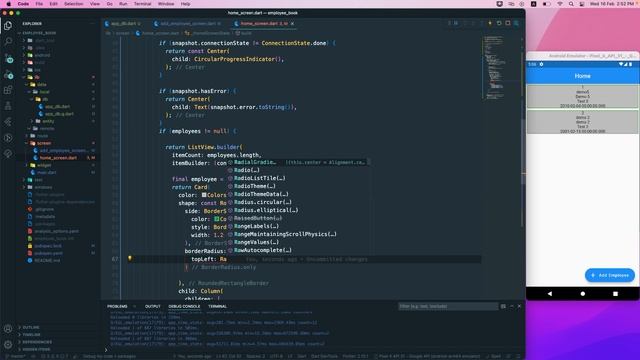Click the color swatch beside Colors
The width and height of the screenshot is (640, 360).
tap(204, 195)
